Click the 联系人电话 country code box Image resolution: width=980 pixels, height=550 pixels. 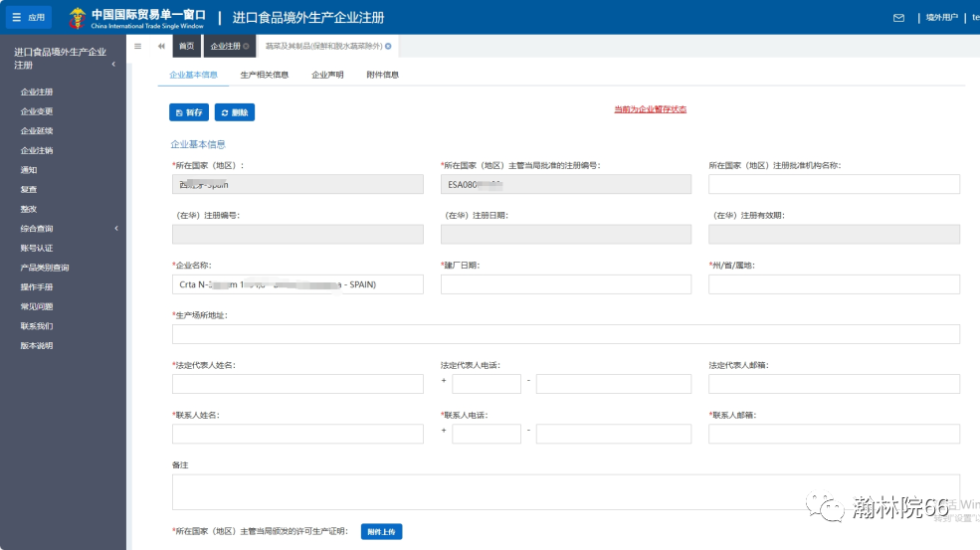pos(487,434)
